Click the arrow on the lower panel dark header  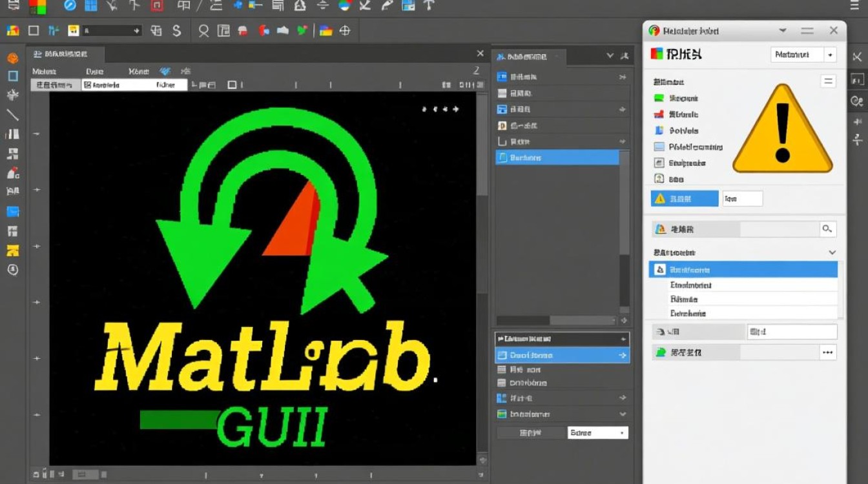tap(623, 339)
